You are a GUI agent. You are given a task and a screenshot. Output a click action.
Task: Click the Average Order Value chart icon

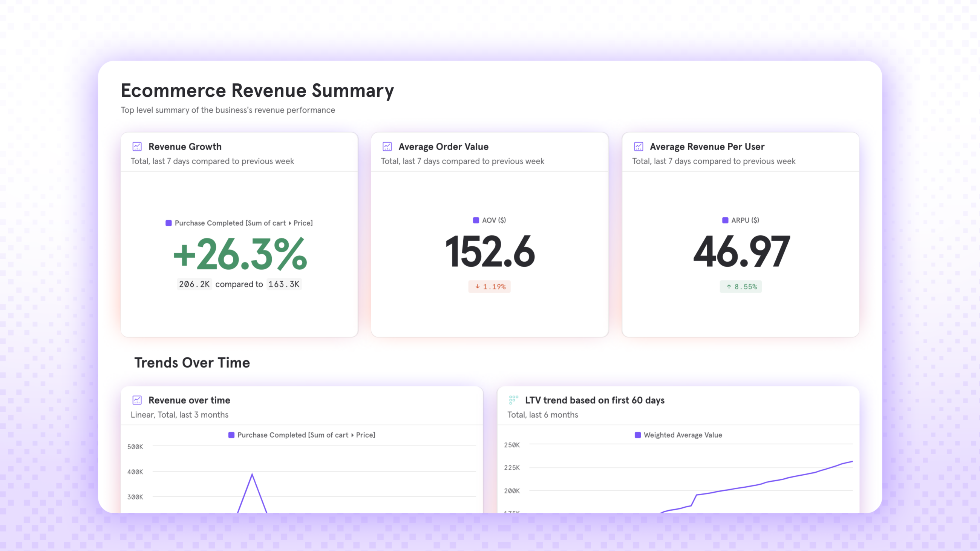coord(387,146)
